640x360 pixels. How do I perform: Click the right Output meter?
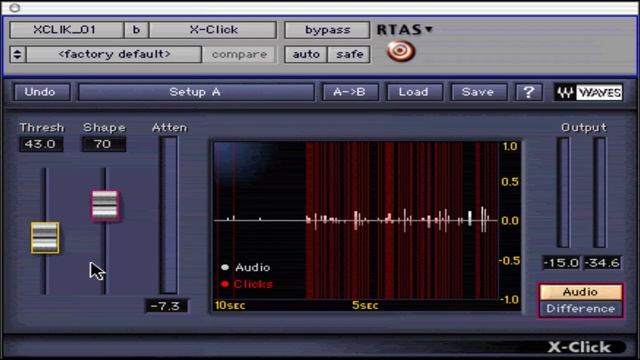click(x=599, y=193)
